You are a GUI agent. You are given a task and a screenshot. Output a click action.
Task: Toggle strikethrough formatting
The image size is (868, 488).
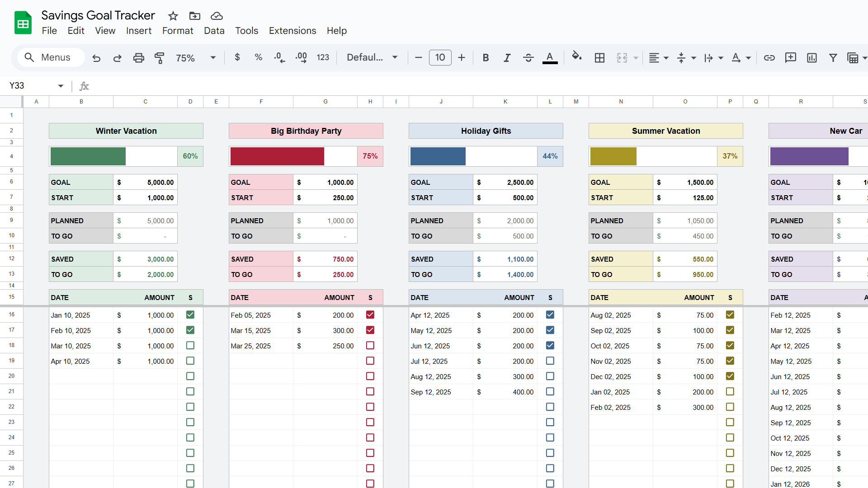point(528,58)
